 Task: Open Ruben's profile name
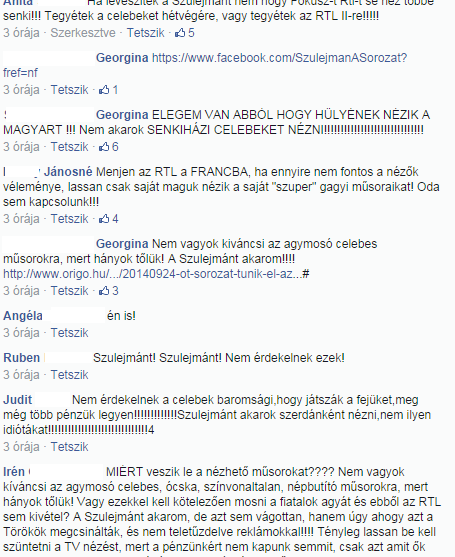[x=21, y=357]
